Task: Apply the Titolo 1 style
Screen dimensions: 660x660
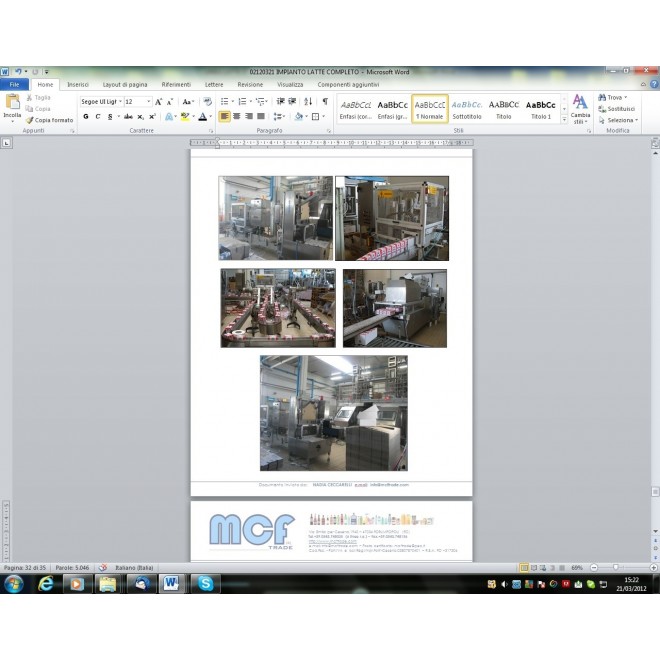Action: point(541,108)
